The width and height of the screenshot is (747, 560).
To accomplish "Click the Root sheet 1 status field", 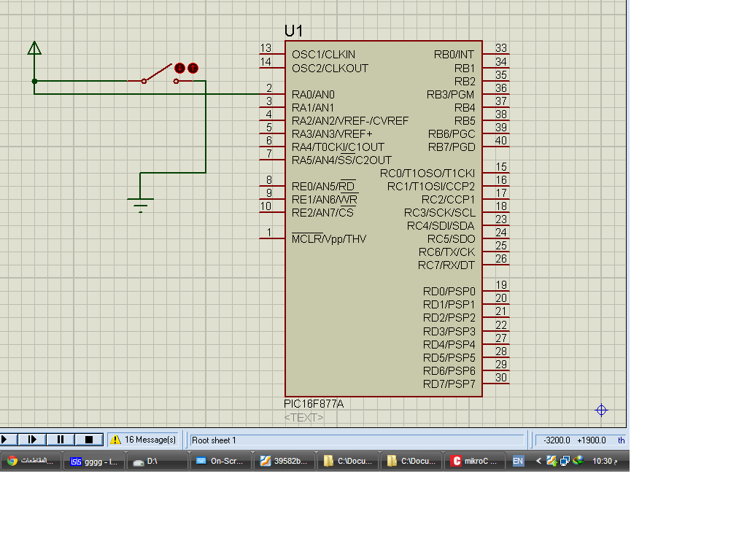I will (x=357, y=440).
